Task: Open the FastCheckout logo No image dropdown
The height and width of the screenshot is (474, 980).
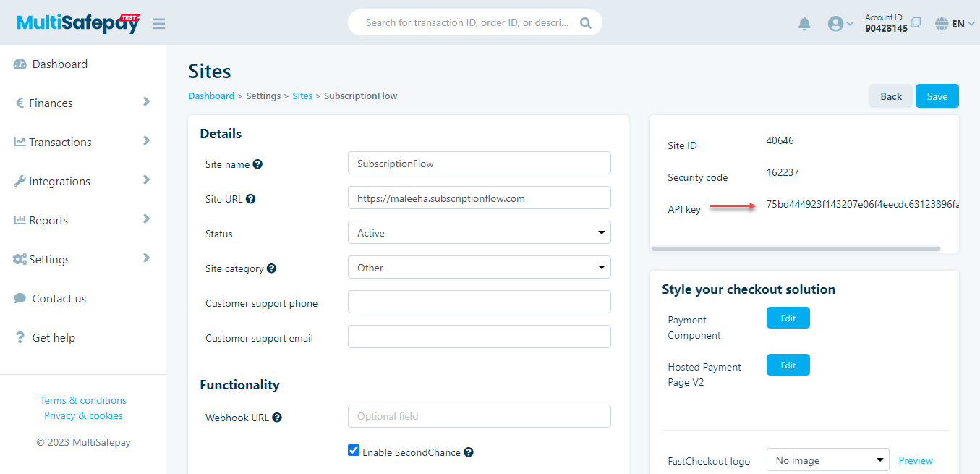Action: click(827, 460)
